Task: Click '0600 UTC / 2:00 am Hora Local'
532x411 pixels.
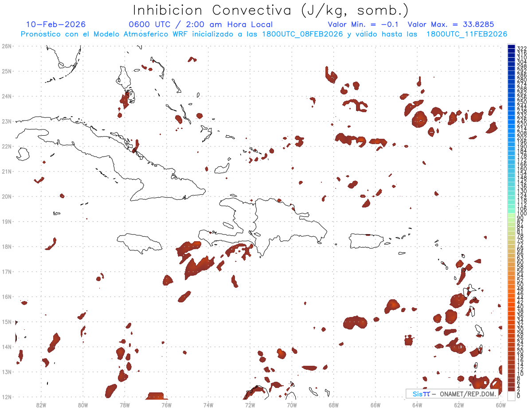Action: tap(200, 24)
